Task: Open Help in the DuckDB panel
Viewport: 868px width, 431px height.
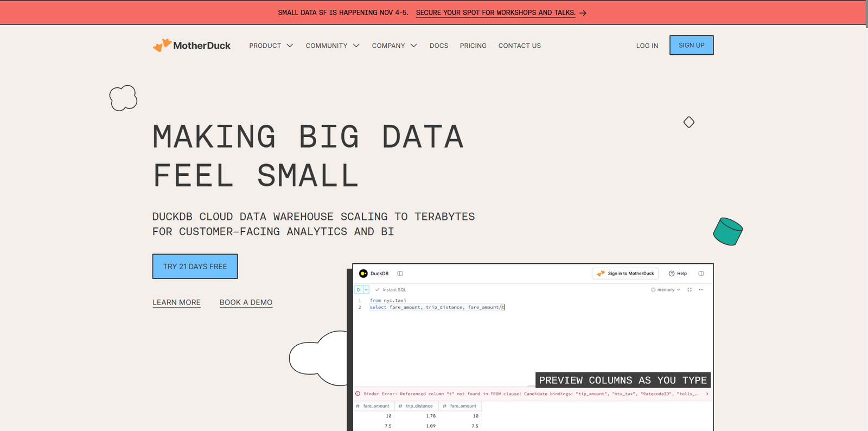Action: (678, 274)
